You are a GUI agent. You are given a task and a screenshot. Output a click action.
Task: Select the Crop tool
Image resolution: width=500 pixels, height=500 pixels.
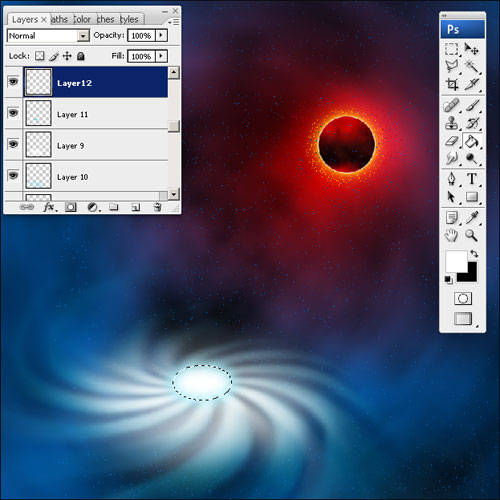[x=452, y=84]
